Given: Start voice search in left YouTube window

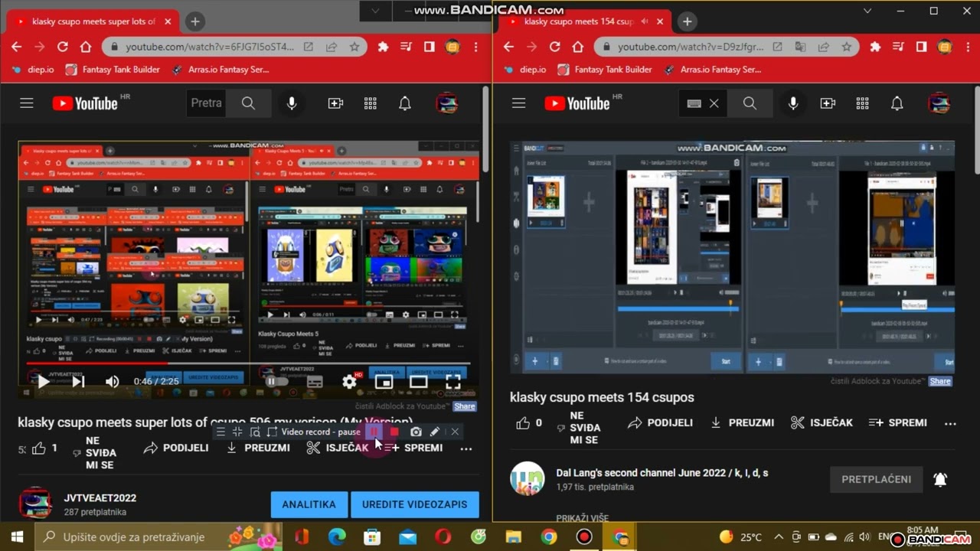Looking at the screenshot, I should pos(292,103).
